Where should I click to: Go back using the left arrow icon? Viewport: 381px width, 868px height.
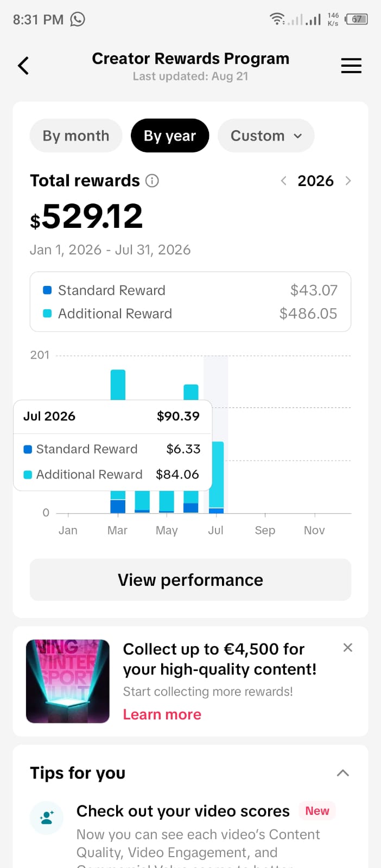(x=23, y=66)
